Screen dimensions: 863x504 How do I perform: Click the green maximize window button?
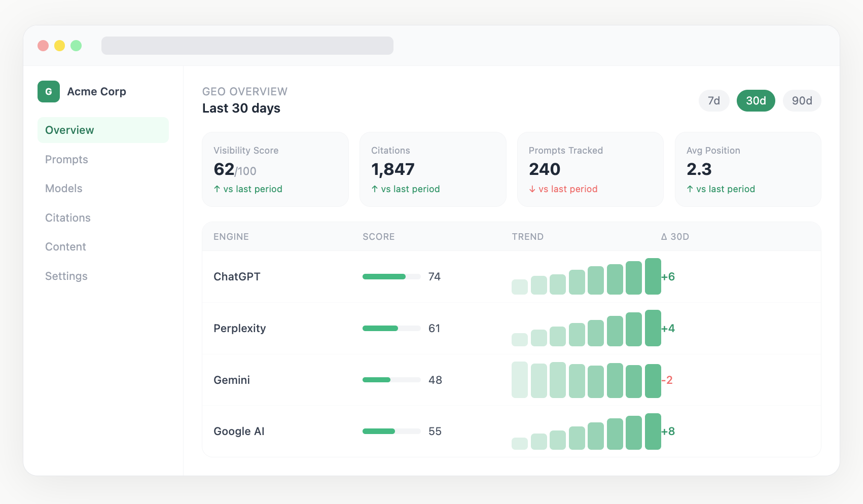76,46
